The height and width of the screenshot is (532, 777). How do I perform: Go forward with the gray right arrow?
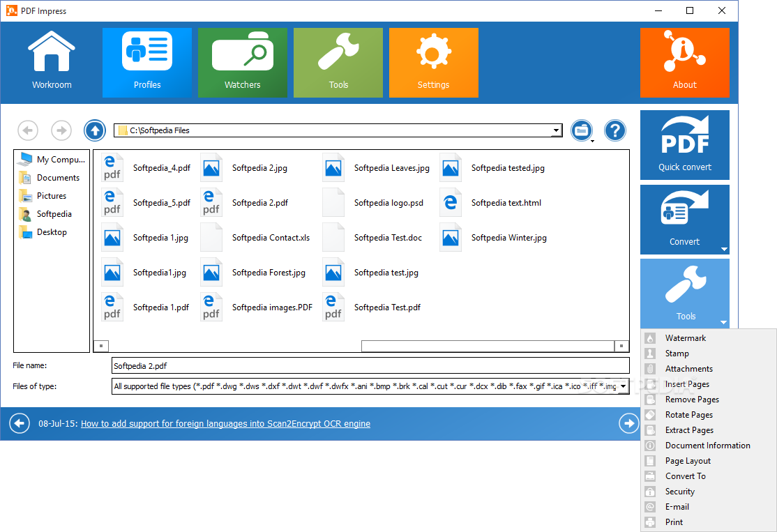(x=61, y=130)
